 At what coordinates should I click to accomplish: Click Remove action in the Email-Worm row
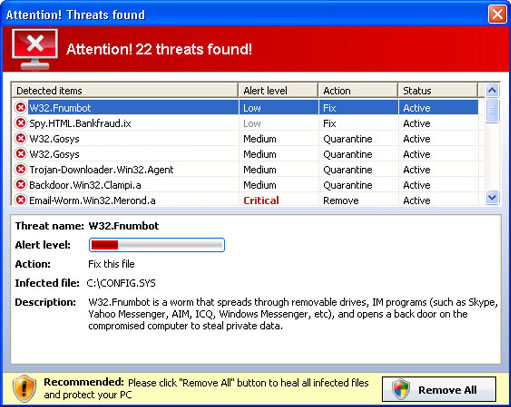click(341, 200)
